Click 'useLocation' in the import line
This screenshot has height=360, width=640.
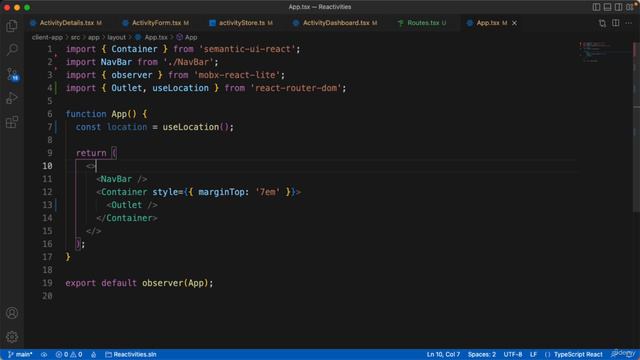pos(180,88)
